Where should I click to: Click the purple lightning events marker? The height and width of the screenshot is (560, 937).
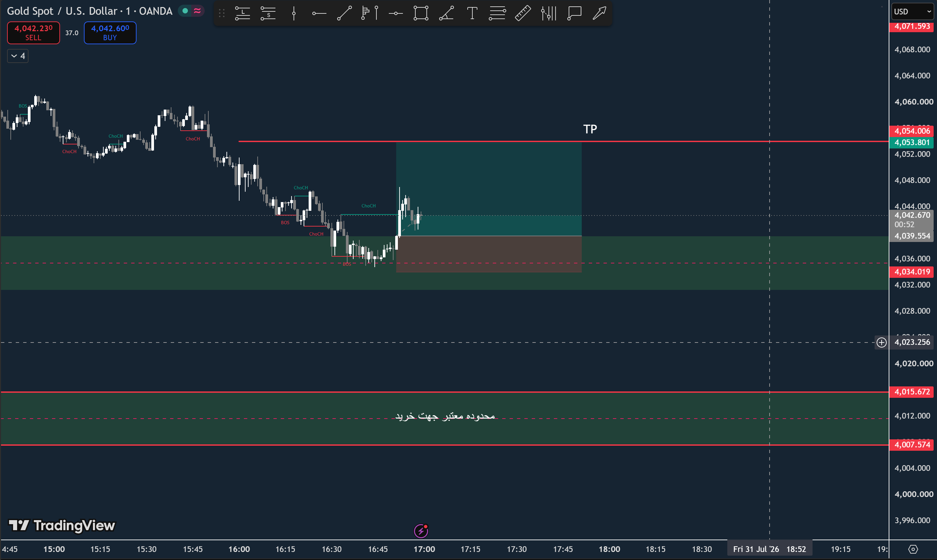tap(421, 531)
